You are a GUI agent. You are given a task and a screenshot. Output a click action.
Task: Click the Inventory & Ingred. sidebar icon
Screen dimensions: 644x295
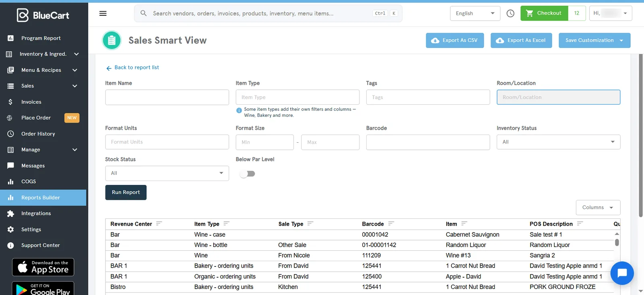(x=9, y=54)
